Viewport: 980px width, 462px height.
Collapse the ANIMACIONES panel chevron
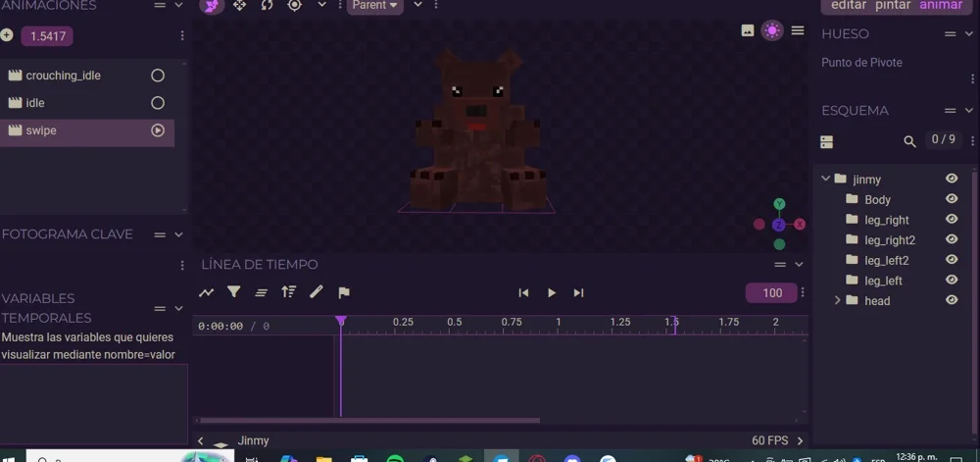(x=178, y=5)
